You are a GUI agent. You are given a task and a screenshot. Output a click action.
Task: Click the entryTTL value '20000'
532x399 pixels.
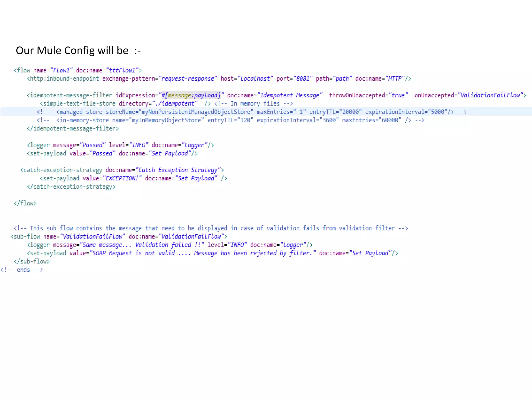point(351,112)
